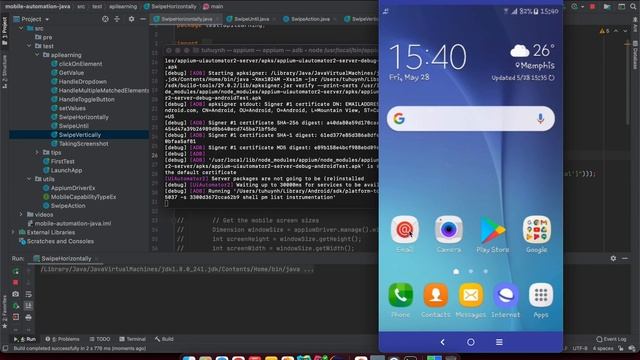640x360 pixels.
Task: Launch the Camera app on phone
Action: pos(449,230)
